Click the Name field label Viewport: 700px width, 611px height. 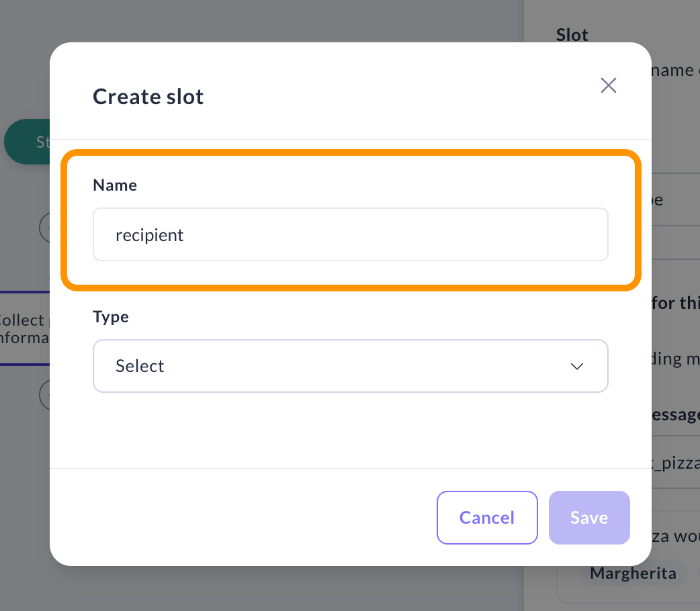pos(115,185)
